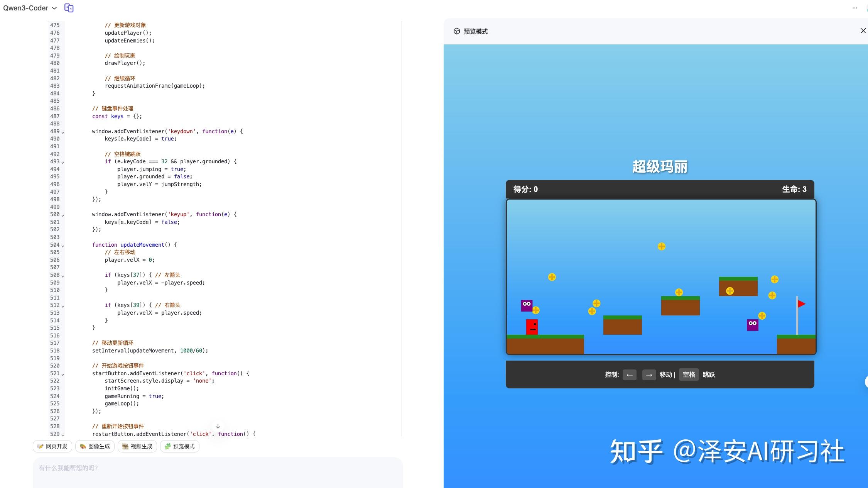This screenshot has height=488, width=868.
Task: Select the 图像生成 chip
Action: [x=95, y=446]
